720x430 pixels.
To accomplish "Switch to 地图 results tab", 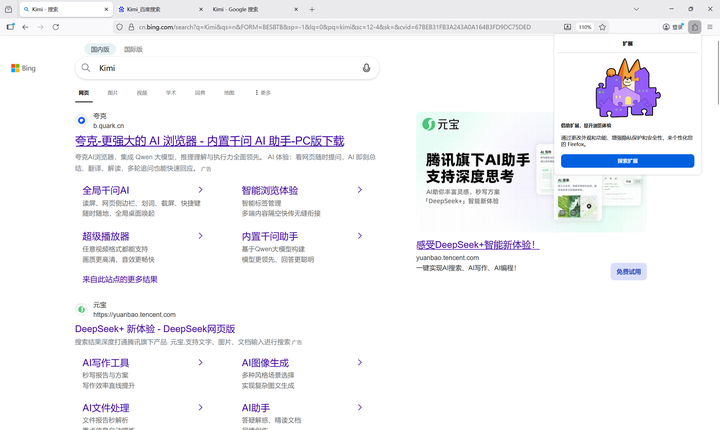I will (229, 93).
